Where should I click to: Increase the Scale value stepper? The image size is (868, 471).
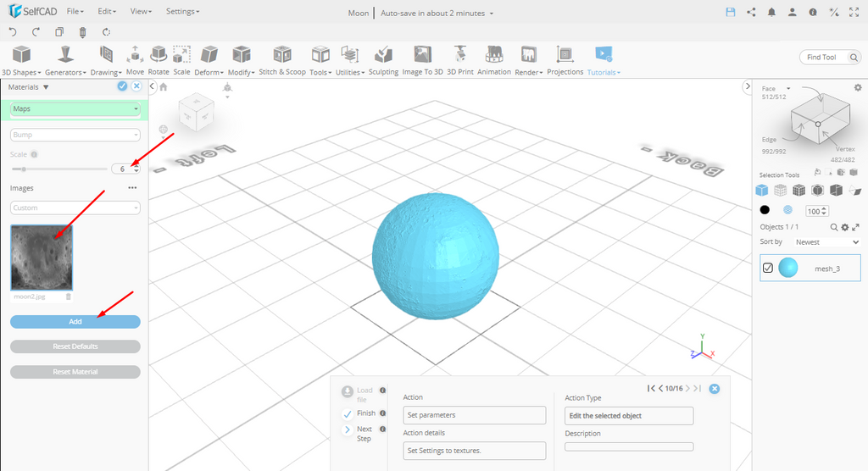pos(136,166)
